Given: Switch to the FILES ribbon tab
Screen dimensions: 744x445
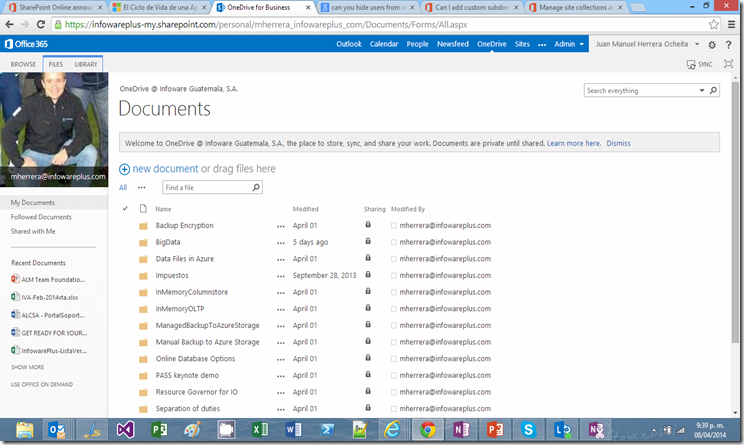Looking at the screenshot, I should coord(56,64).
